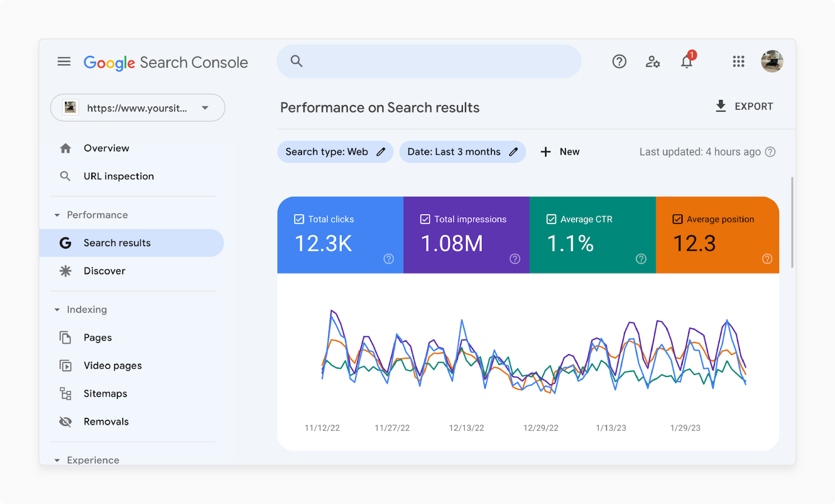The image size is (835, 504).
Task: Toggle the Total clicks checkbox
Action: tap(299, 219)
